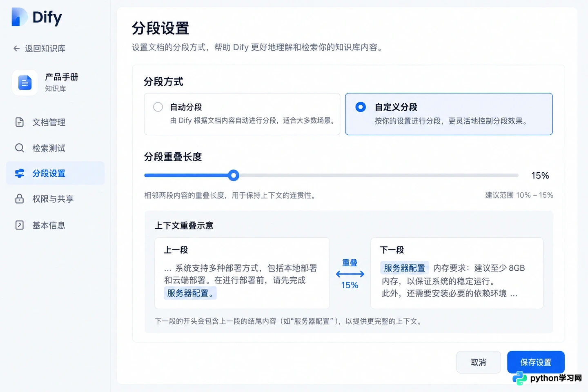
Task: Click the highlighted 服务器配置。 text in 上一段
Action: click(x=190, y=293)
